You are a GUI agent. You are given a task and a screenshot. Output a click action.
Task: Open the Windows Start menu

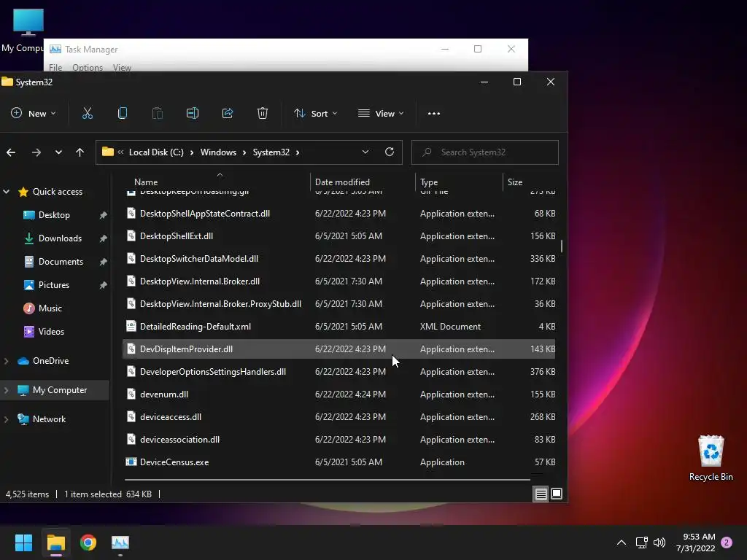coord(23,542)
